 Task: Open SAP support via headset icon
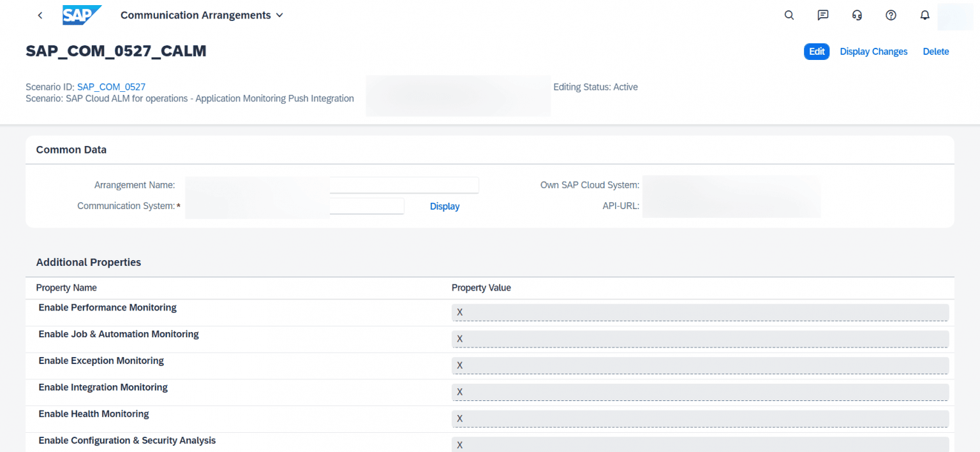[x=857, y=15]
